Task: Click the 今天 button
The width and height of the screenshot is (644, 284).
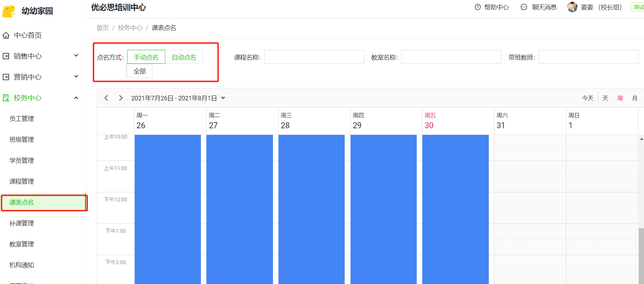Action: [588, 98]
